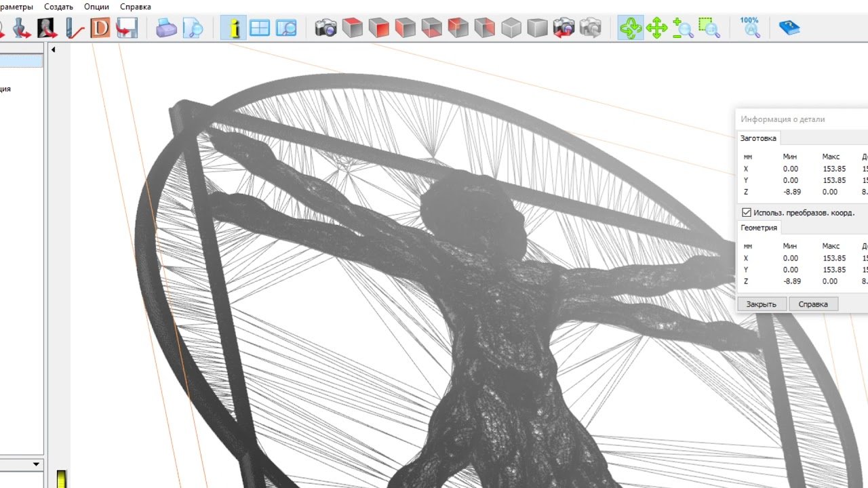
Task: Click the load bitmap relief icon
Action: [47, 28]
